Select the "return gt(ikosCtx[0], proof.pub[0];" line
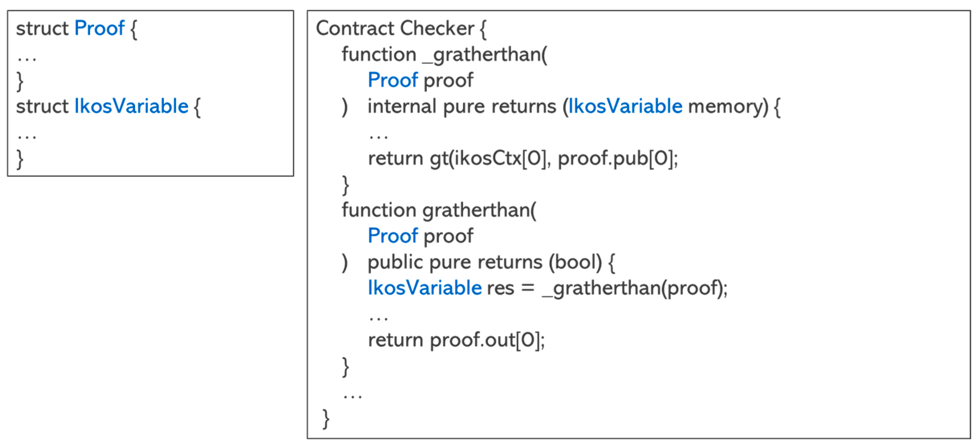The height and width of the screenshot is (445, 980). click(523, 158)
